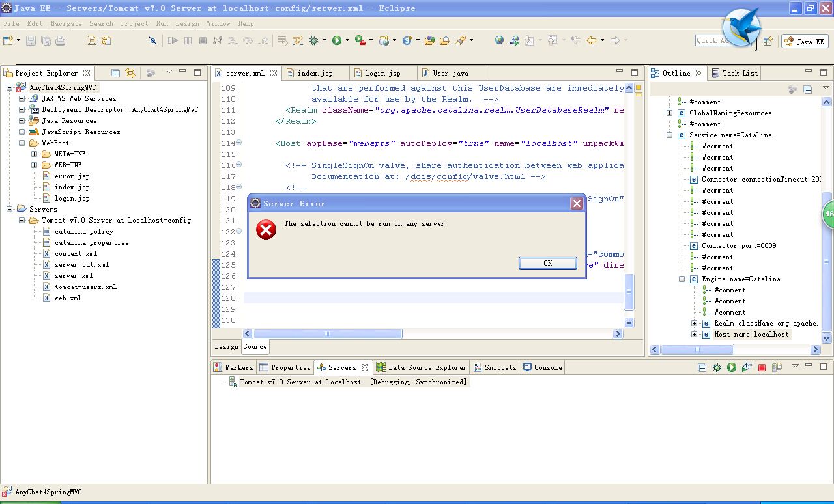
Task: Open the dropdown arrow next to Back arrow
Action: pos(602,40)
